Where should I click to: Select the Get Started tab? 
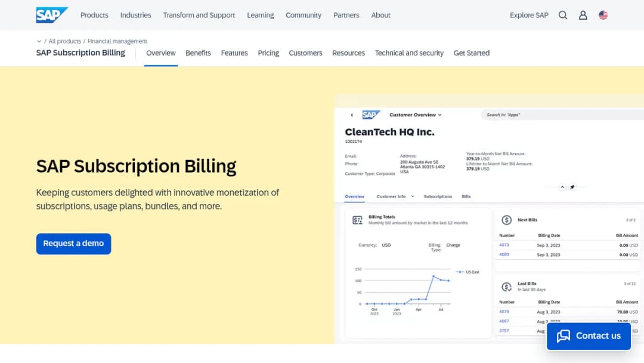coord(472,53)
